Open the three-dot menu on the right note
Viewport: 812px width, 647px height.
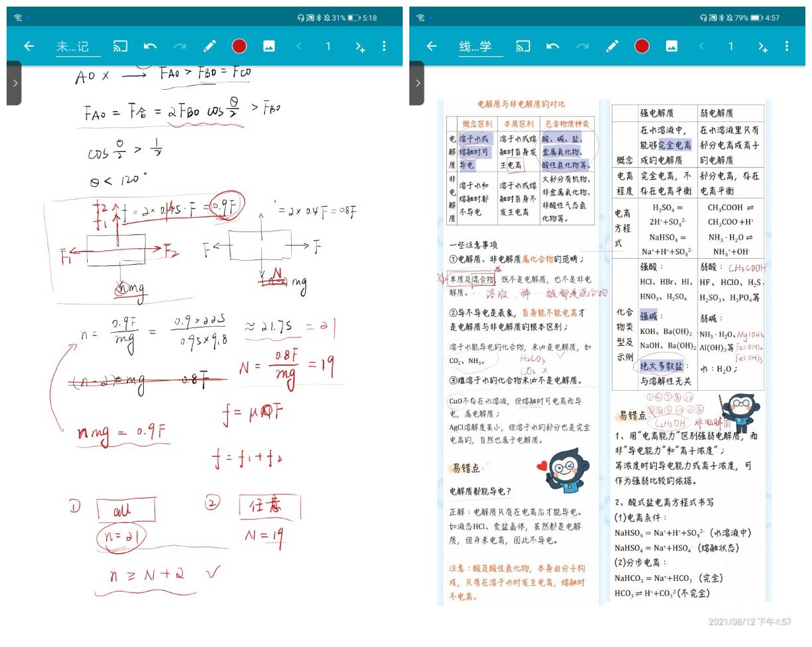(787, 46)
